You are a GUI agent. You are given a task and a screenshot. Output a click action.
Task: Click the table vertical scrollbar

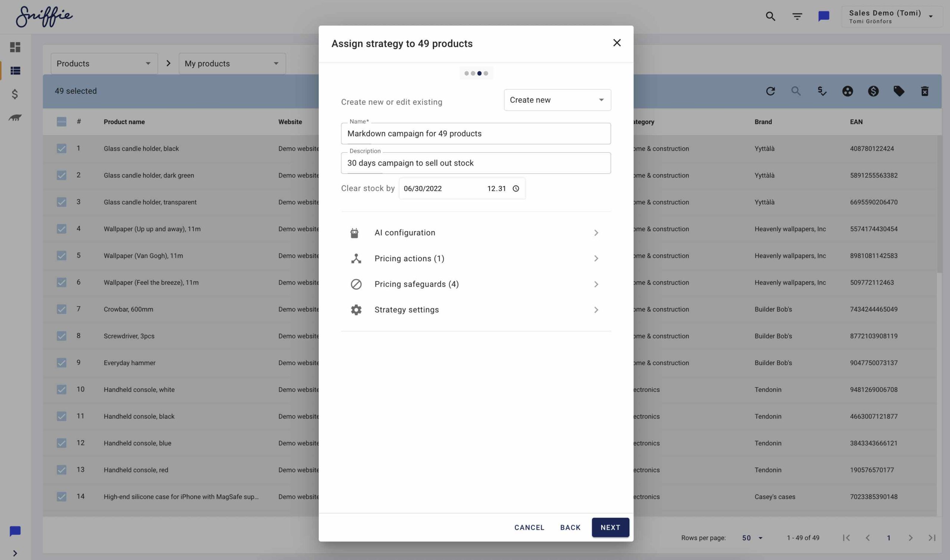tap(939, 204)
